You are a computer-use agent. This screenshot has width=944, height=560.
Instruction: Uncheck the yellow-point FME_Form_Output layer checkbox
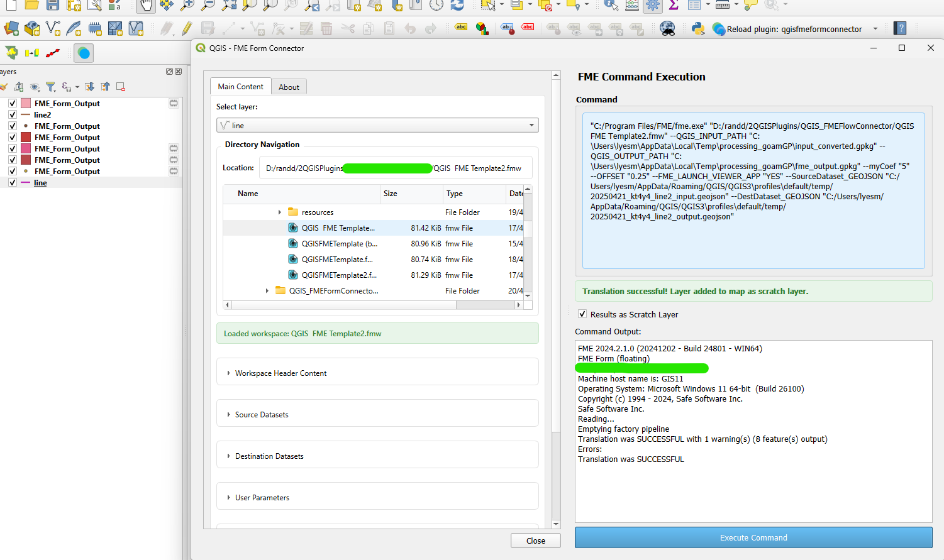pos(13,171)
